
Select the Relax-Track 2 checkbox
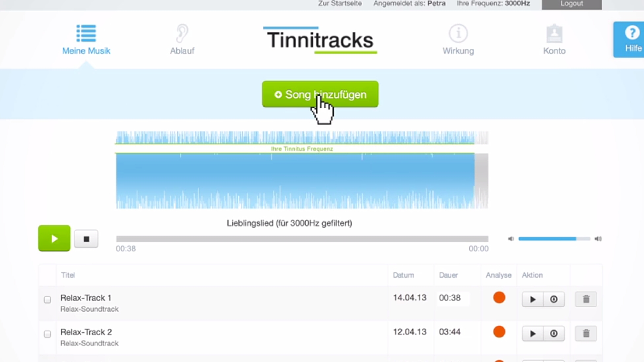47,334
